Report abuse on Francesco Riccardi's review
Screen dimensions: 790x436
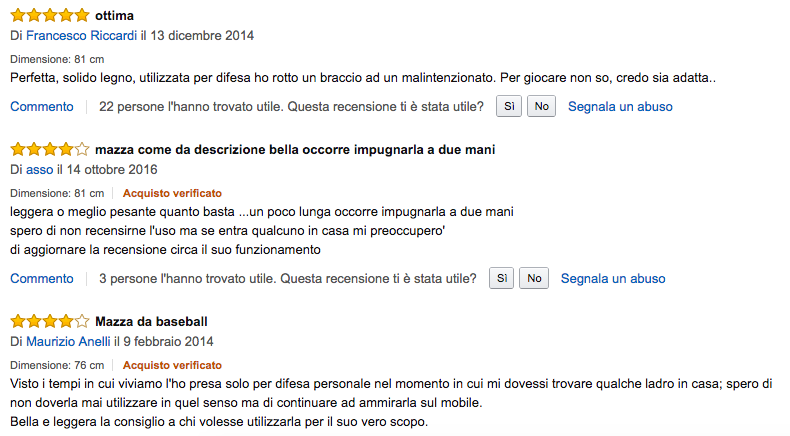620,106
